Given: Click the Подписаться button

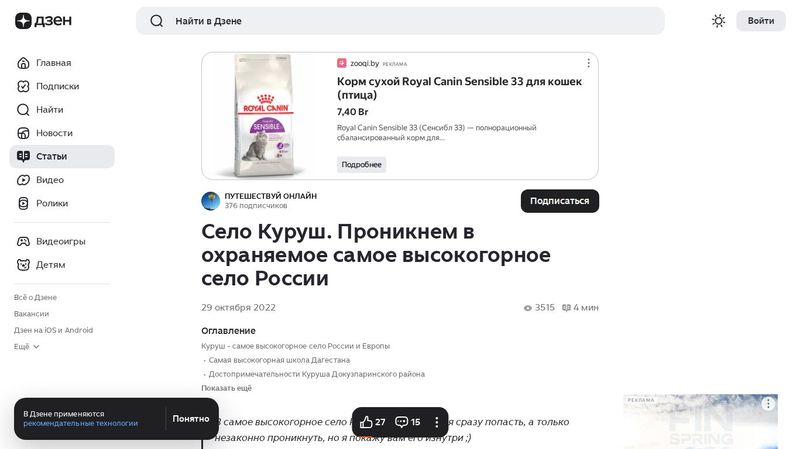Looking at the screenshot, I should pyautogui.click(x=560, y=201).
